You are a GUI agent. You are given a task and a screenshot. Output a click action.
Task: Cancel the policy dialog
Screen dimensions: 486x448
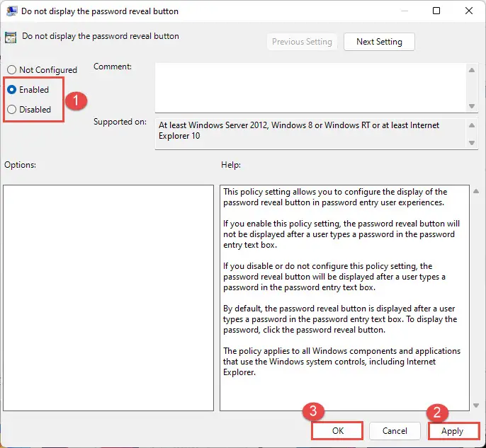pos(395,431)
